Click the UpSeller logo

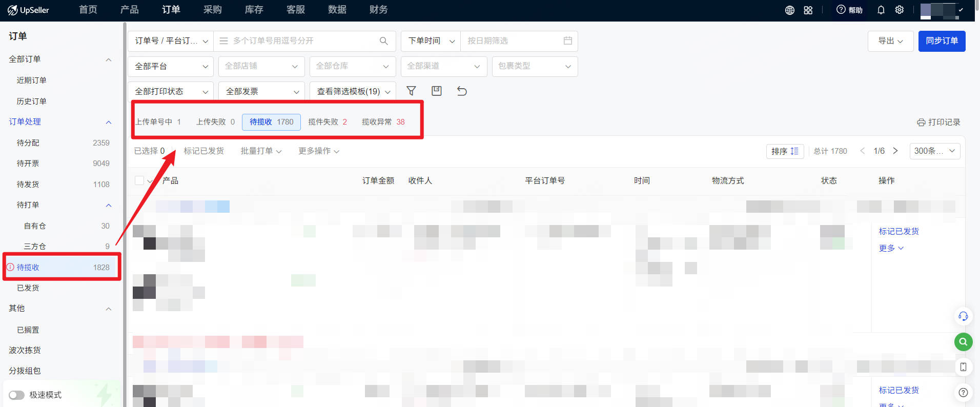[28, 10]
